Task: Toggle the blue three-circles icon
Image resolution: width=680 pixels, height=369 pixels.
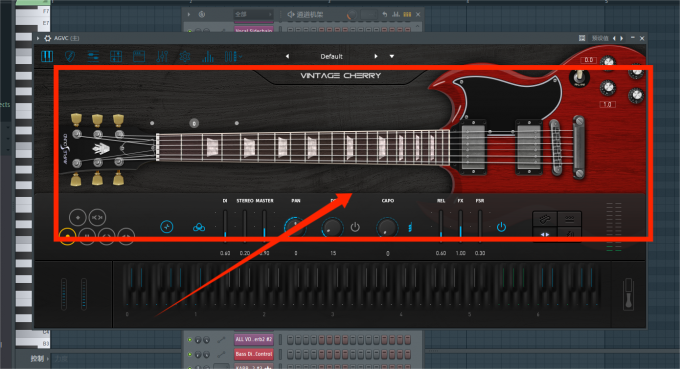Action: click(x=199, y=227)
